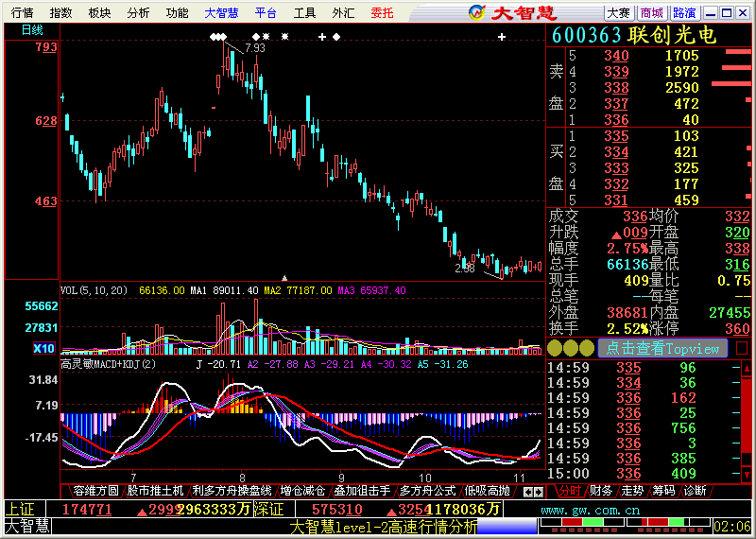Click the grey triangle marker on the date axis

point(284,278)
